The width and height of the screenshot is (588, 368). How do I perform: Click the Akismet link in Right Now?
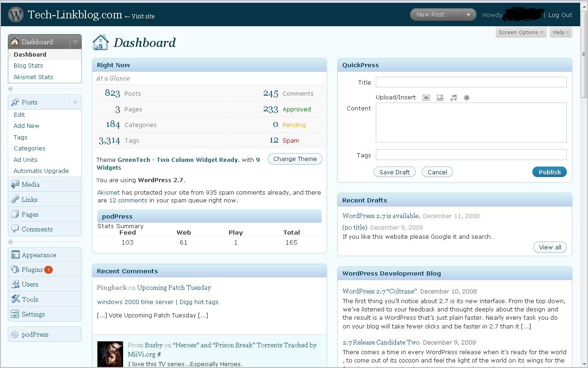click(108, 192)
